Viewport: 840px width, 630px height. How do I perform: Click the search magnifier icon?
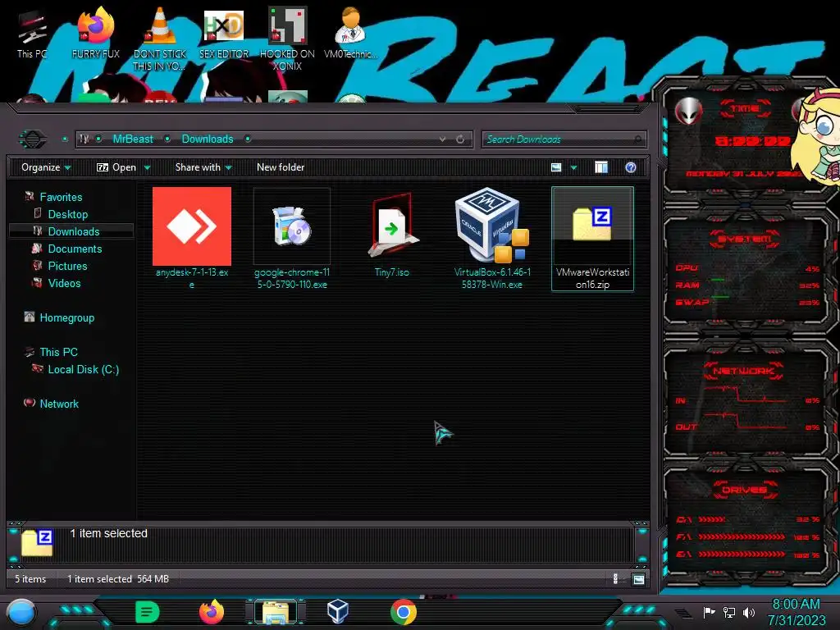(637, 139)
